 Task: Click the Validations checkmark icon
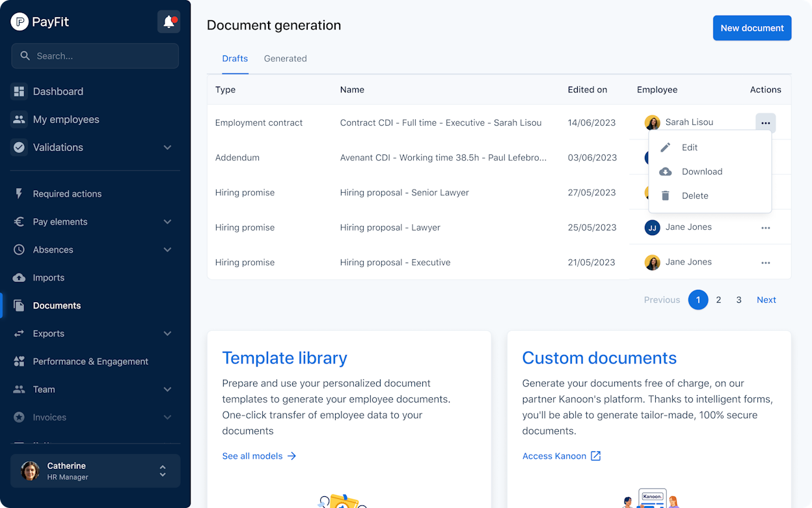click(19, 147)
